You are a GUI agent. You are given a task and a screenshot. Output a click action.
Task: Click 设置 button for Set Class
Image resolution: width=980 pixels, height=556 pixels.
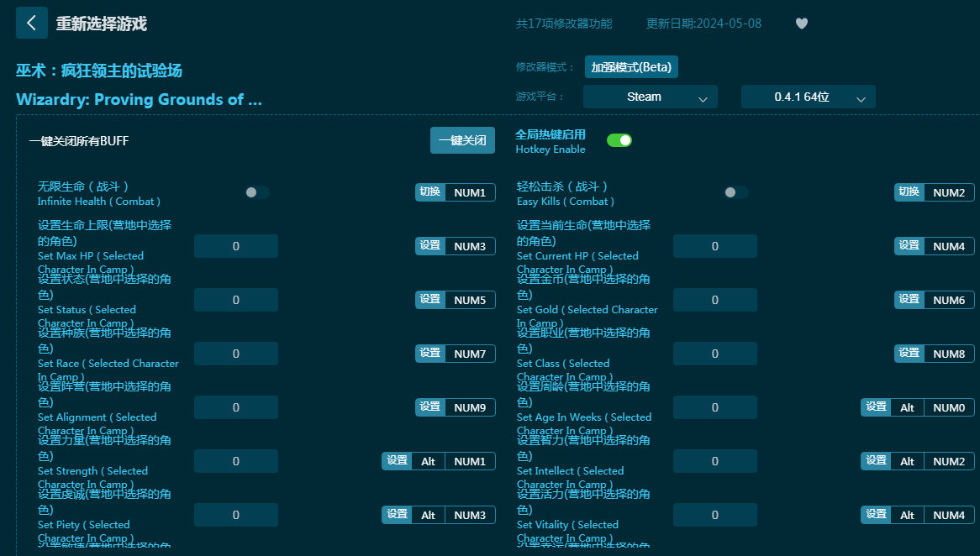point(909,354)
